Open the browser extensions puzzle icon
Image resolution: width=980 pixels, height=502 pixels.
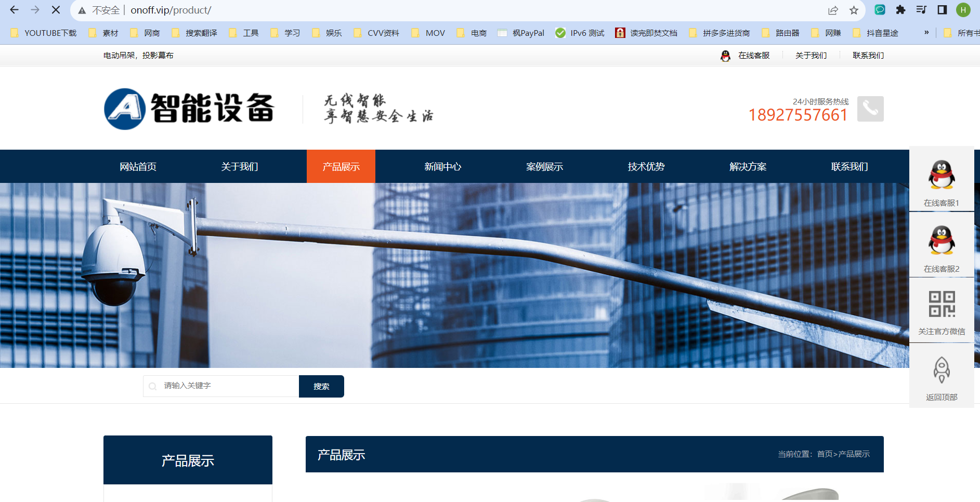tap(900, 10)
